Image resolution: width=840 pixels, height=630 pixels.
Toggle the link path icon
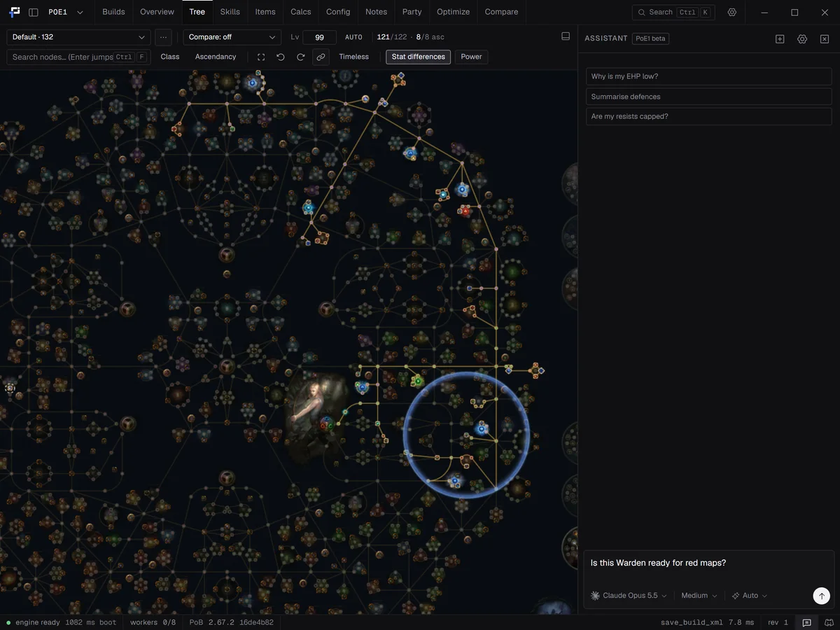pos(321,57)
